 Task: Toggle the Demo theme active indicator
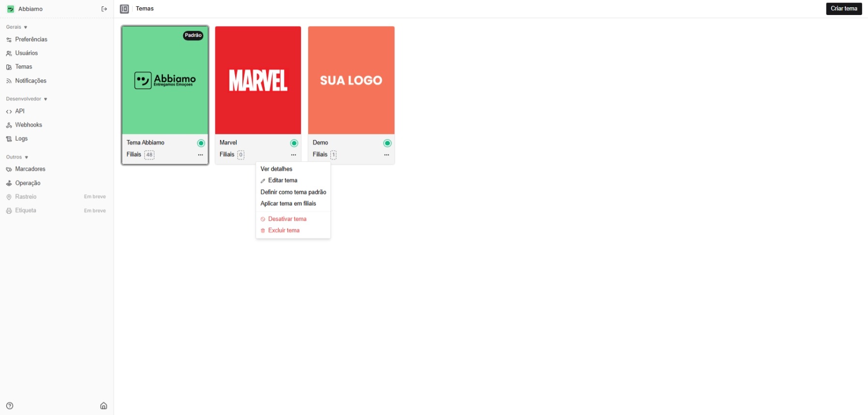pos(387,143)
